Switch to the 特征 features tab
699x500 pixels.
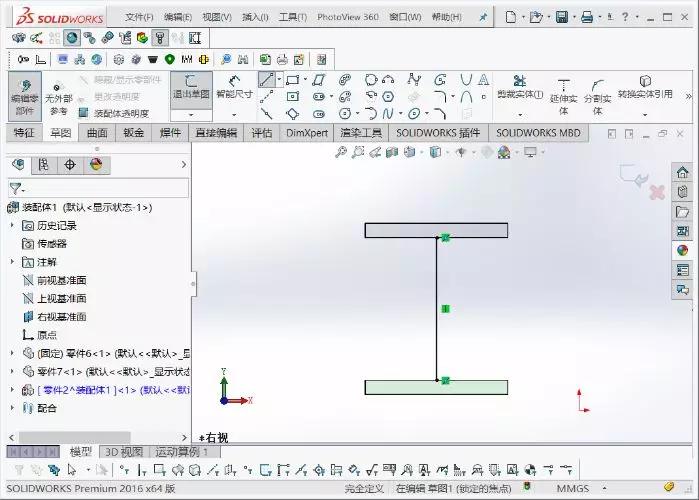pyautogui.click(x=24, y=133)
